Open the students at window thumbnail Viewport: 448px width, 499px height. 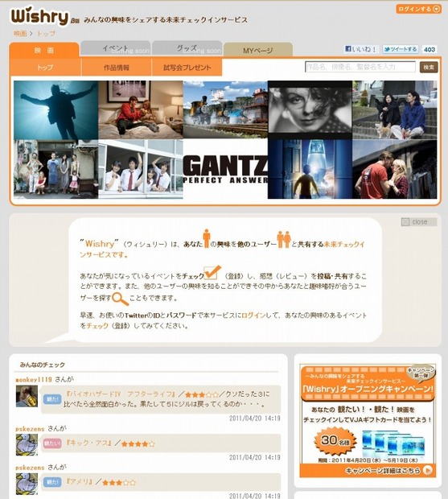pyautogui.click(x=141, y=169)
